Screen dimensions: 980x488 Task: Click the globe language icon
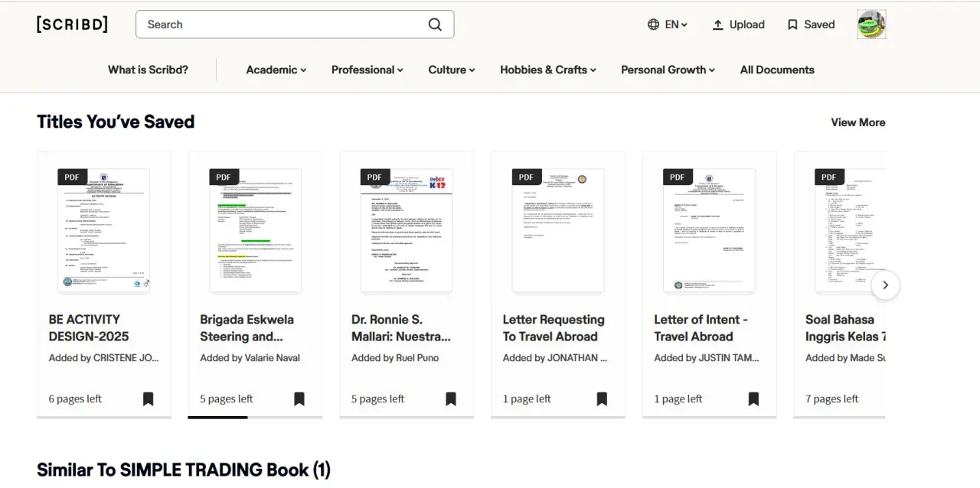[x=653, y=24]
